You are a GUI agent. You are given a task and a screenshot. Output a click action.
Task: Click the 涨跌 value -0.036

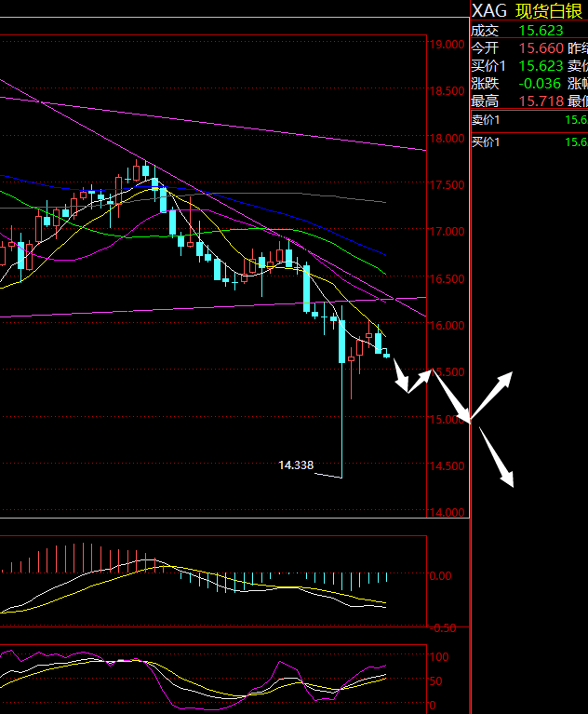click(540, 84)
